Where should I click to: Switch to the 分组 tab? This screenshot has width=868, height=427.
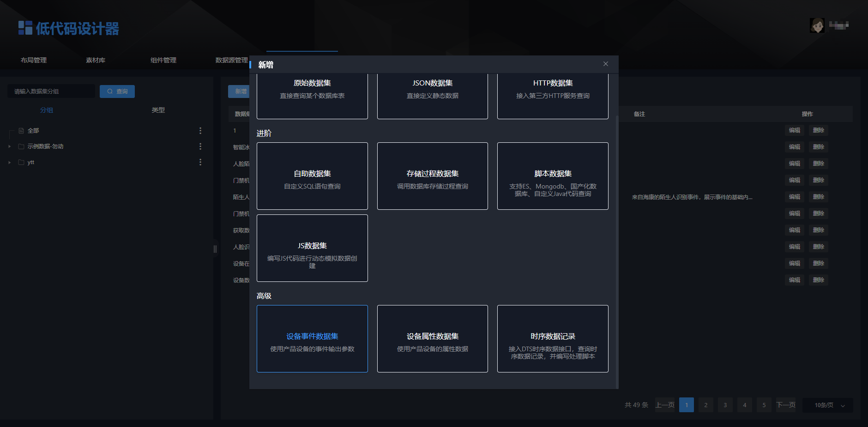click(x=47, y=110)
